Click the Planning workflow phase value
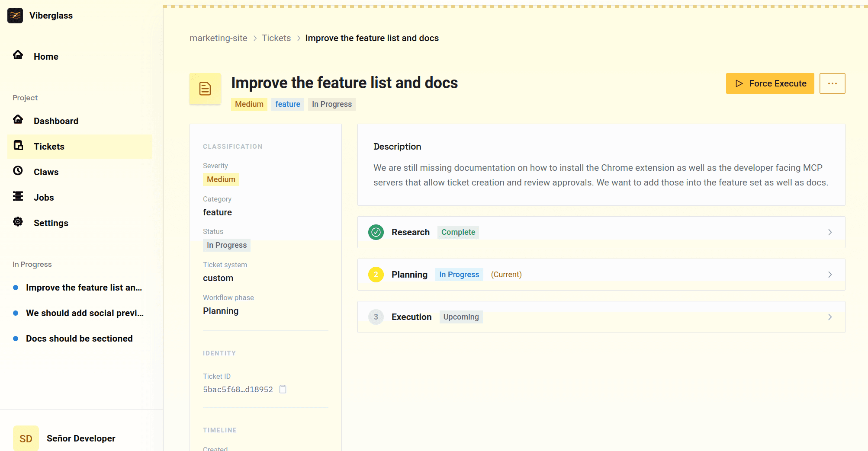 [221, 311]
